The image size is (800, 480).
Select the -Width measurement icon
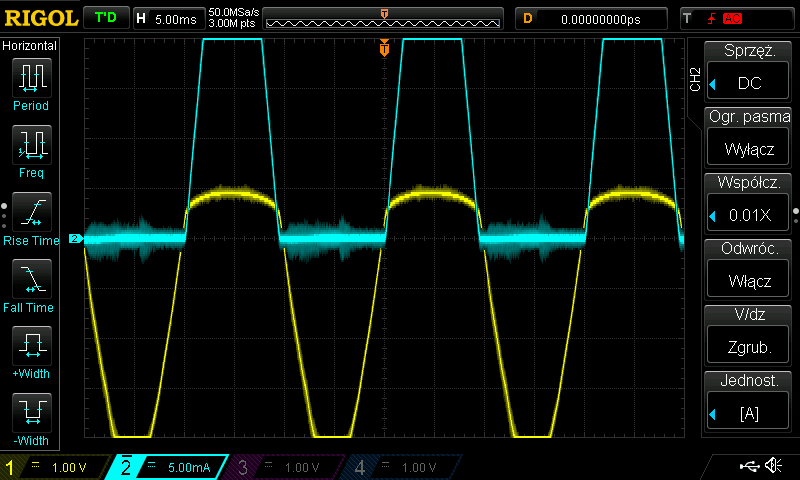coord(32,413)
